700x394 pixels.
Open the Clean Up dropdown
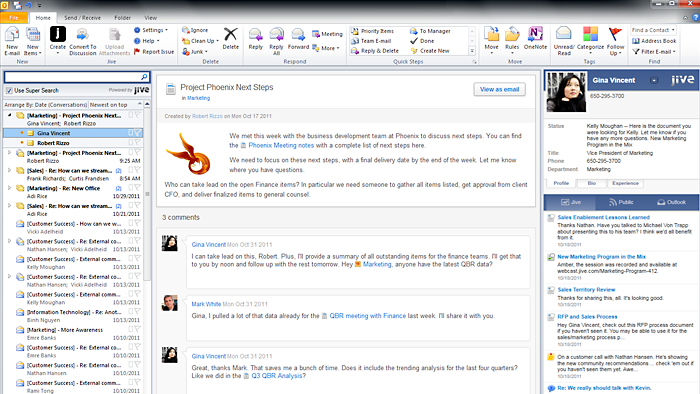tap(200, 41)
